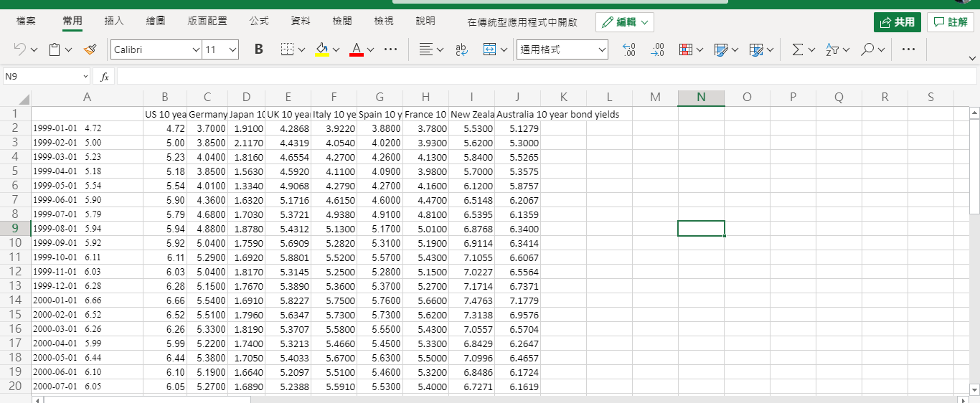
Task: Click the cell with value 1.9100
Action: pyautogui.click(x=246, y=128)
